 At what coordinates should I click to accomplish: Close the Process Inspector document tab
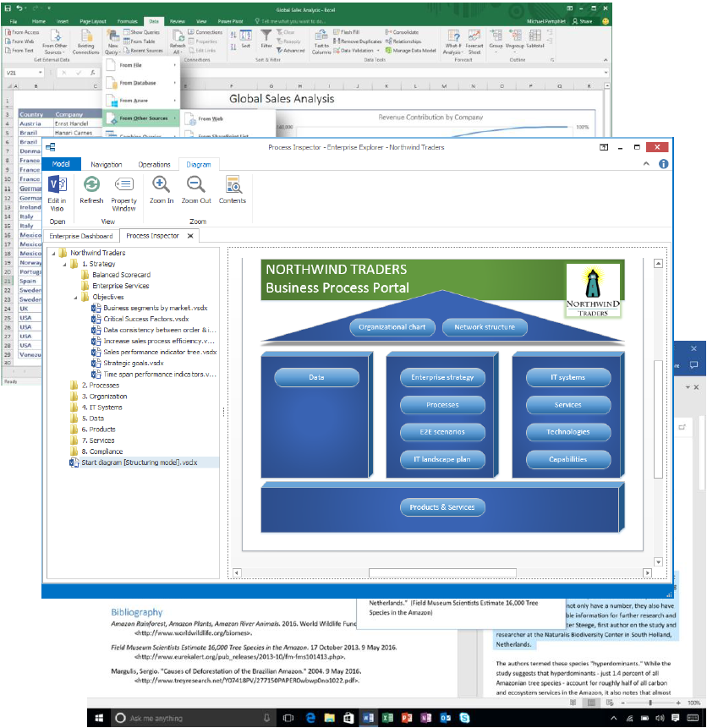[190, 236]
